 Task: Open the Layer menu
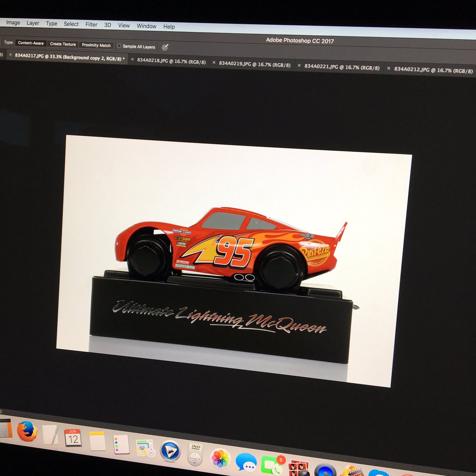33,23
